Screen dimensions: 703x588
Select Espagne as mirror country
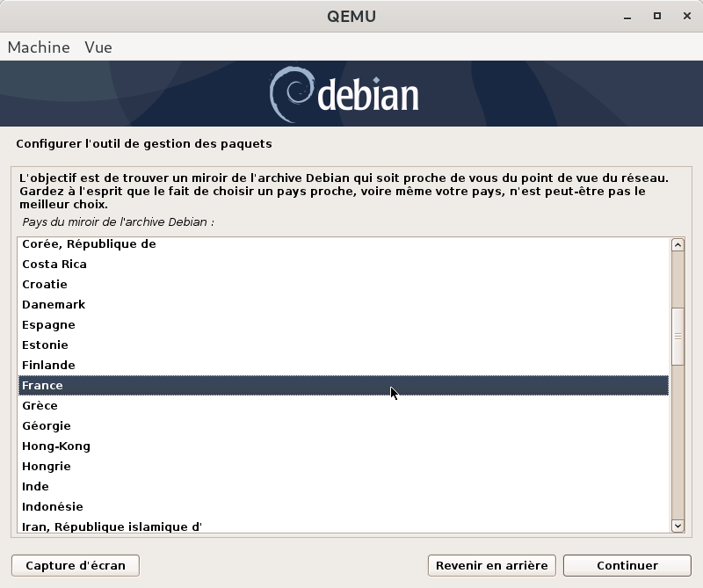[x=48, y=325]
